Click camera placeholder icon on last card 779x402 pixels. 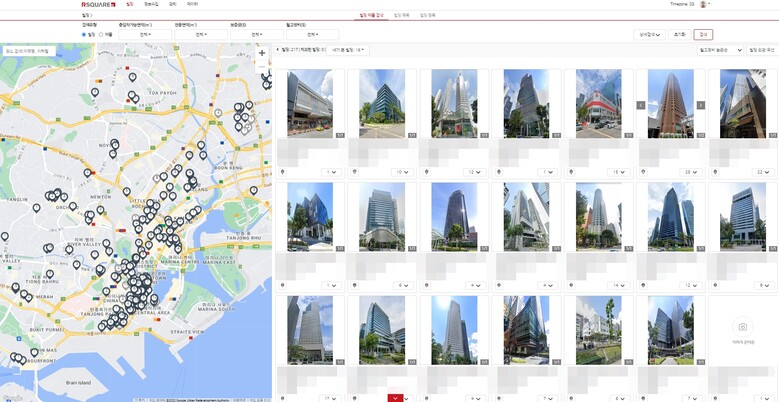742,327
